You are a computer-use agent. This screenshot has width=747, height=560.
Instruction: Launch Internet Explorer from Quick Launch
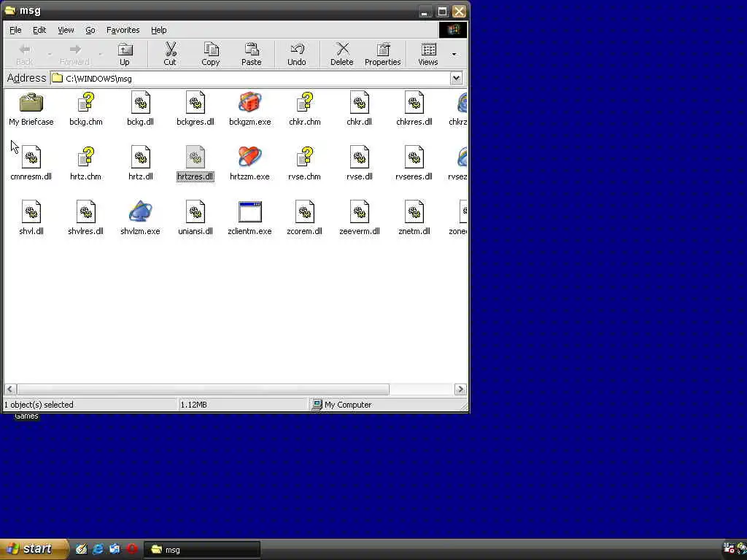98,549
